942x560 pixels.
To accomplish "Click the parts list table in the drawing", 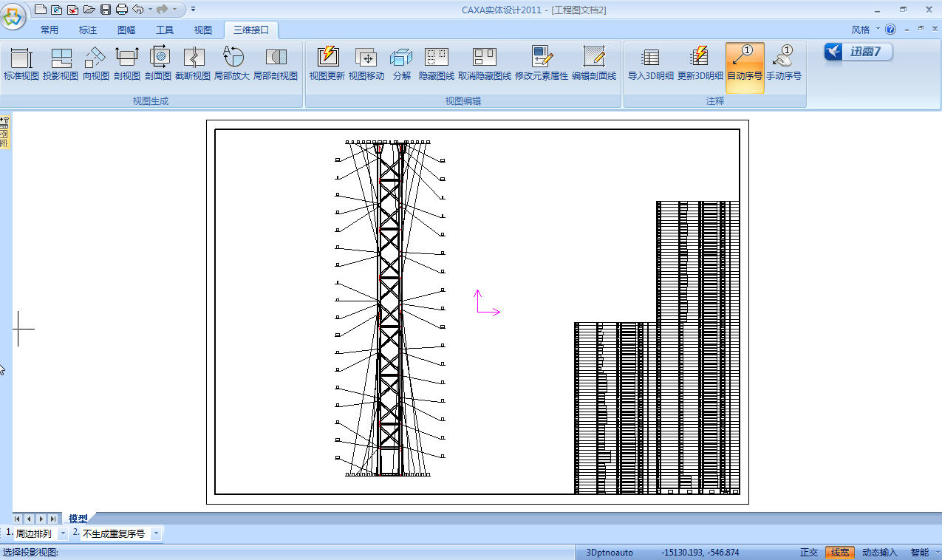I will 657,347.
